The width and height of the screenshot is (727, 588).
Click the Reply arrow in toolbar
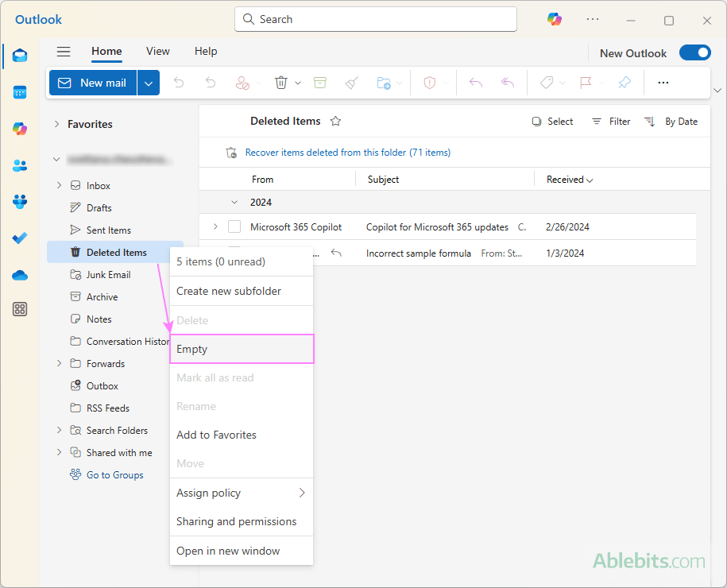(x=476, y=83)
